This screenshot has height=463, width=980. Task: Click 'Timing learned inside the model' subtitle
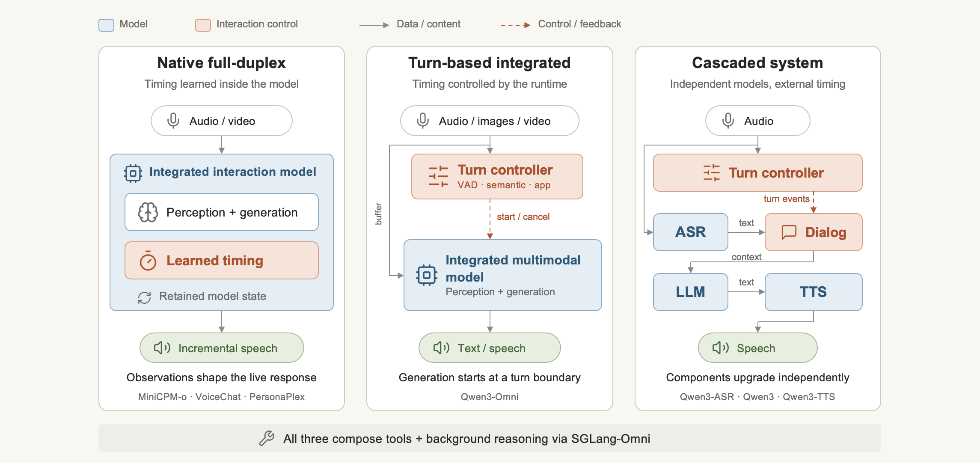(221, 84)
